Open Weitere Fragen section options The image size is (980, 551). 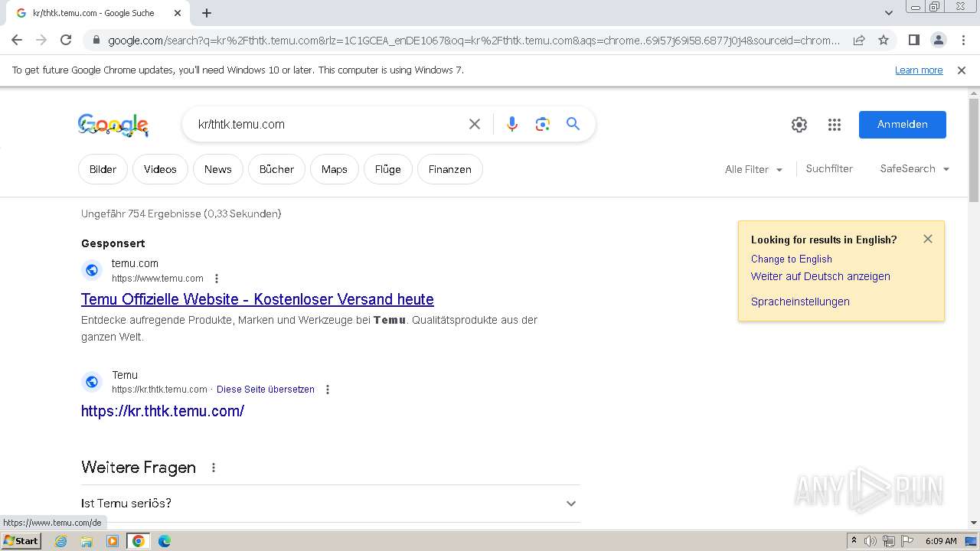click(x=214, y=468)
